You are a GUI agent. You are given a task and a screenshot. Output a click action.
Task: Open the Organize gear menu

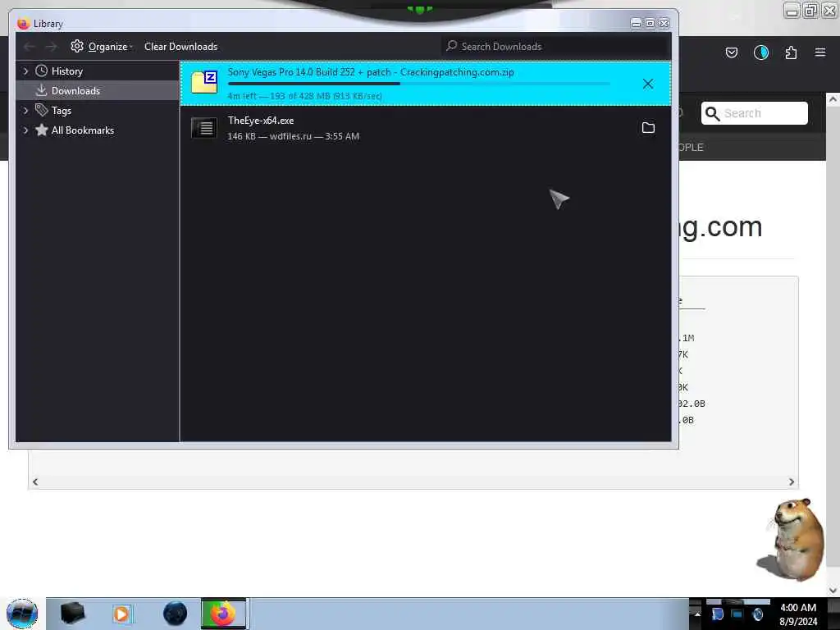101,47
